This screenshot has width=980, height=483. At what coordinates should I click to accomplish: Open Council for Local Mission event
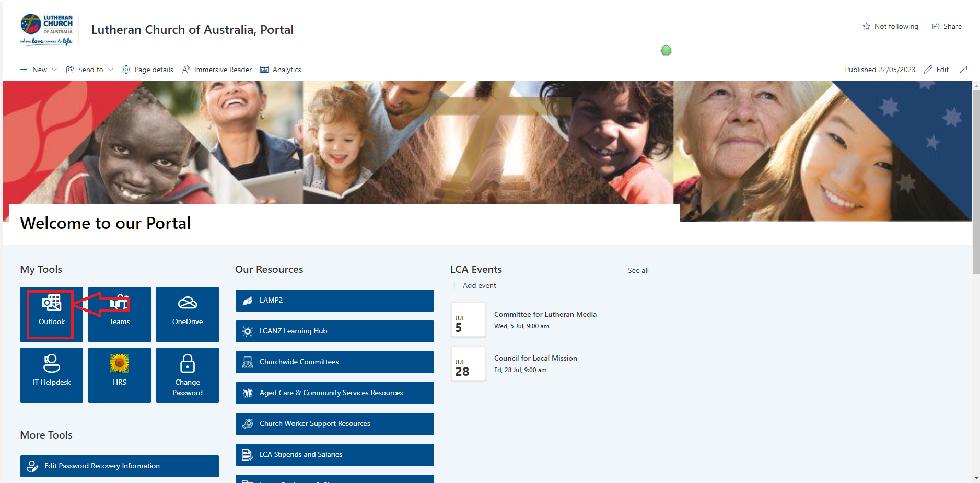tap(535, 358)
